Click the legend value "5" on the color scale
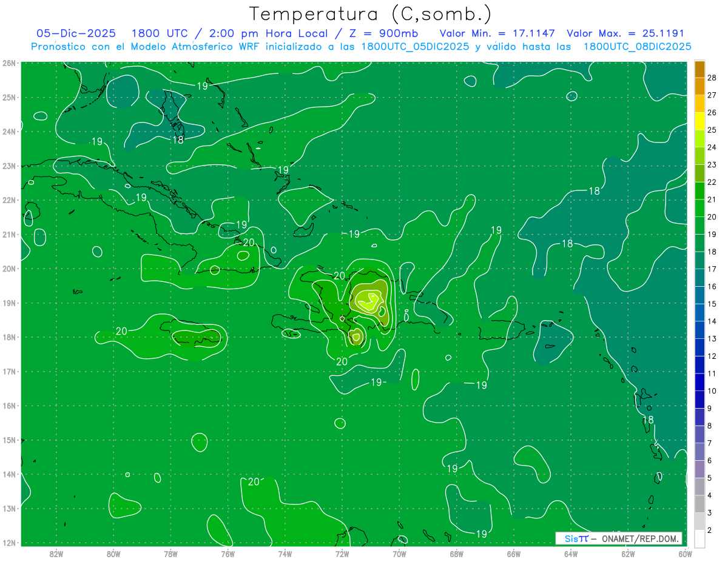This screenshot has height=562, width=728. click(x=709, y=478)
